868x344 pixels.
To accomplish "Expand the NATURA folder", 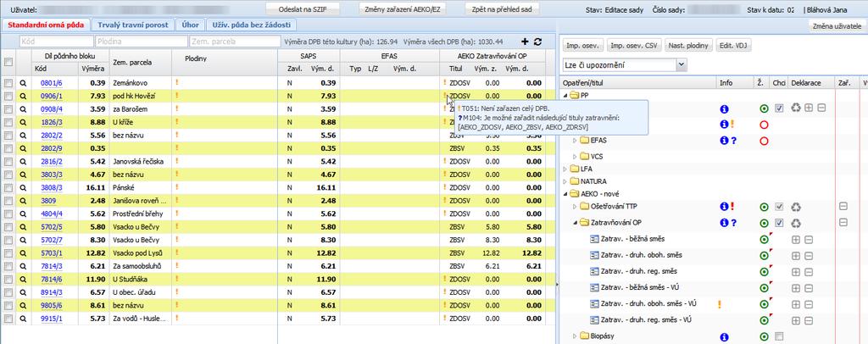I will (x=565, y=181).
